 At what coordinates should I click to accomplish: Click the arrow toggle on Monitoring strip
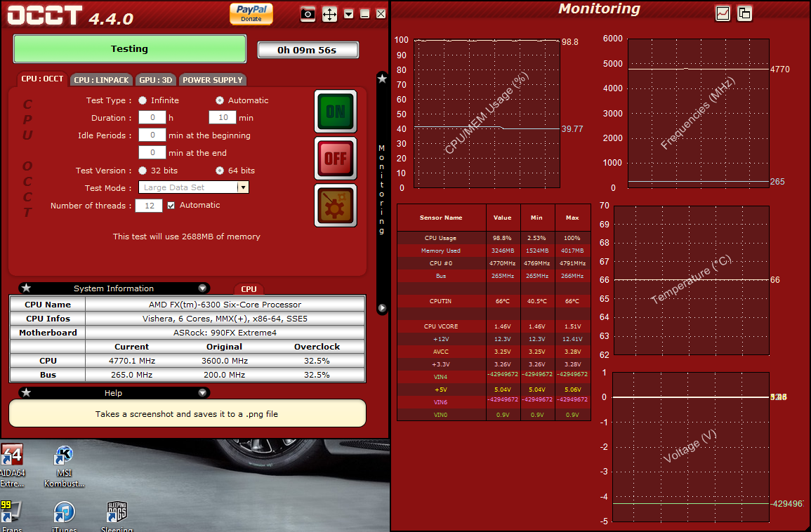382,308
